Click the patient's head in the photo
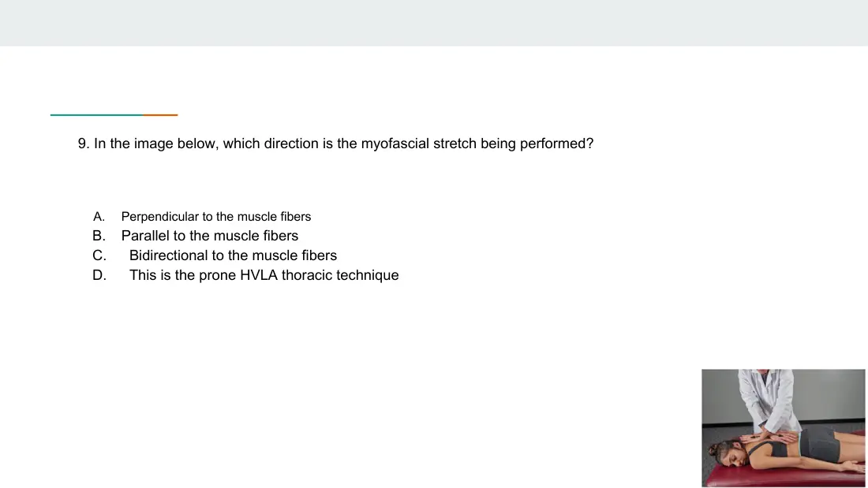This screenshot has width=868, height=488. click(x=726, y=453)
